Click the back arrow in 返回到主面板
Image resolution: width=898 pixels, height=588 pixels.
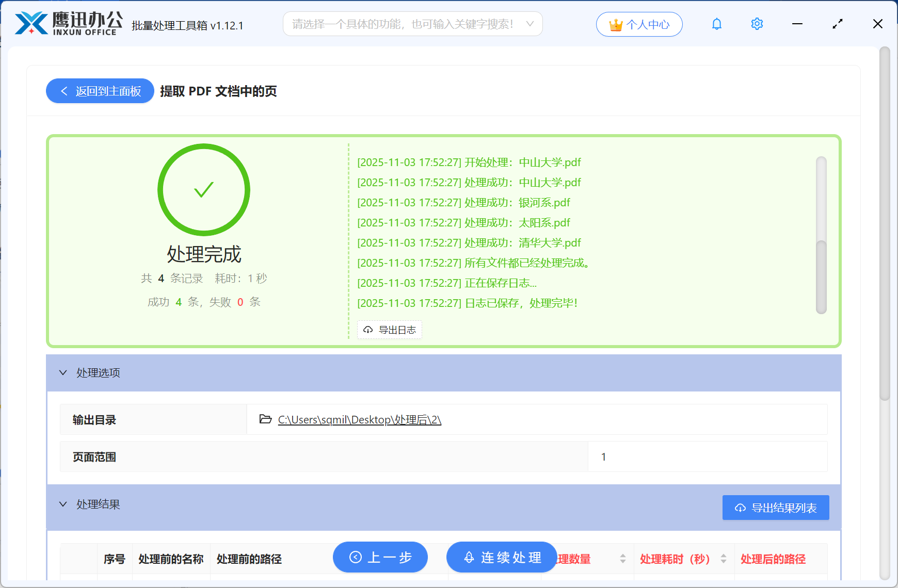point(64,91)
